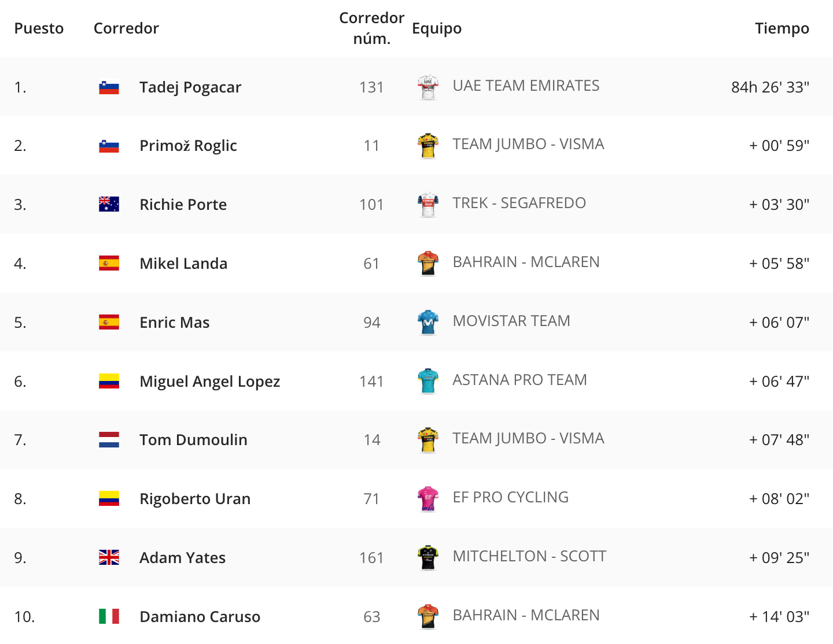Click the Australian flag beside Richie Porte
The height and width of the screenshot is (644, 833).
point(109,205)
